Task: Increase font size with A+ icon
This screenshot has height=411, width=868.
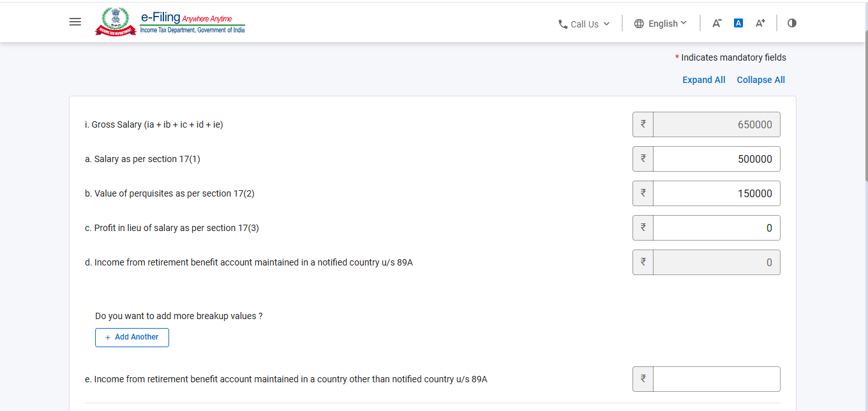Action: [760, 23]
